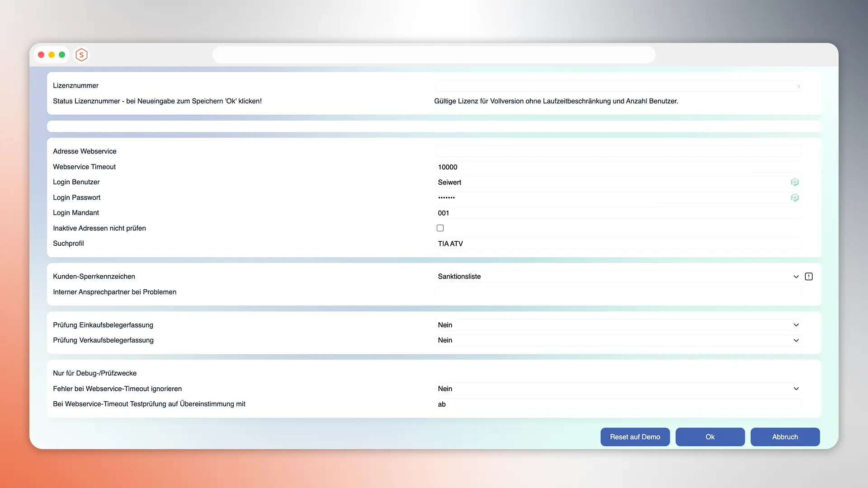Click the 'Interner Ansprechpartner bei Problemen' input field
Image resolution: width=868 pixels, height=488 pixels.
pyautogui.click(x=618, y=292)
